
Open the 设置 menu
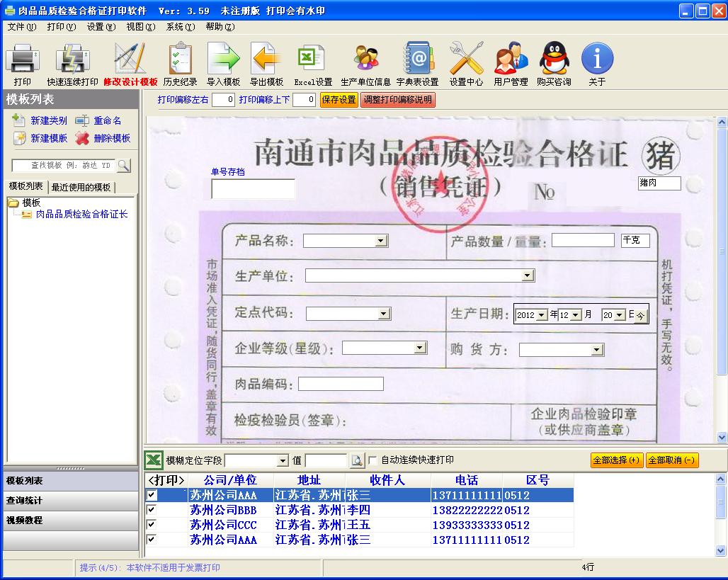tap(101, 27)
